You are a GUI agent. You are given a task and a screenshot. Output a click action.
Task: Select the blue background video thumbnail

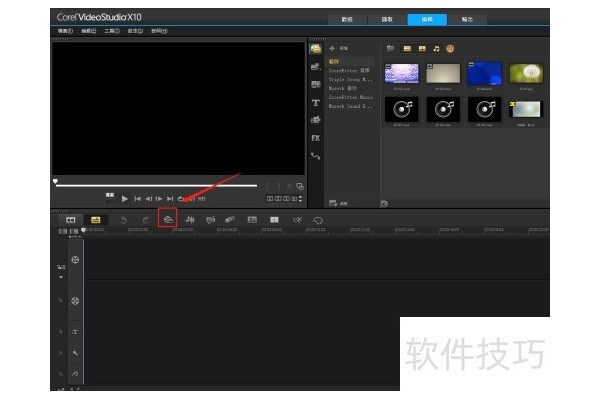484,73
